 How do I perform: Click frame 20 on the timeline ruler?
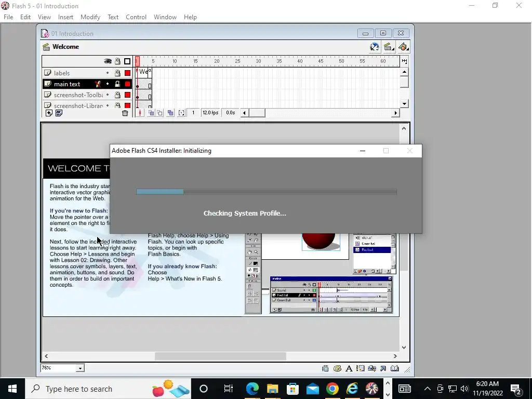pos(217,61)
